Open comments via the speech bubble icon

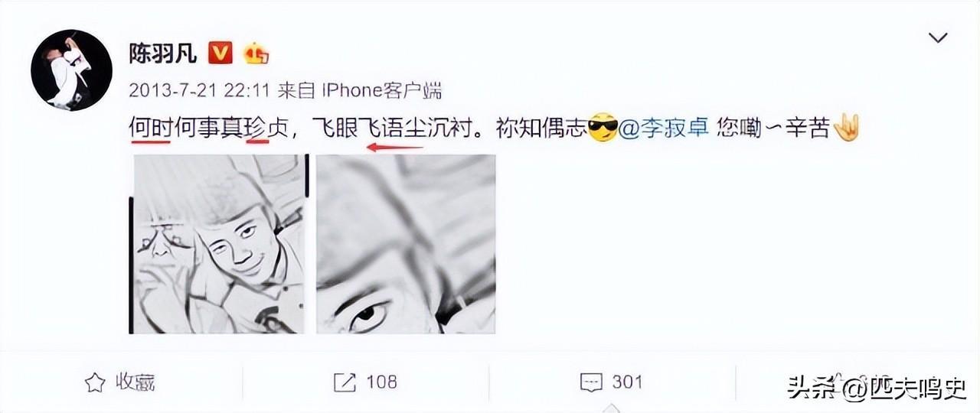pyautogui.click(x=590, y=382)
